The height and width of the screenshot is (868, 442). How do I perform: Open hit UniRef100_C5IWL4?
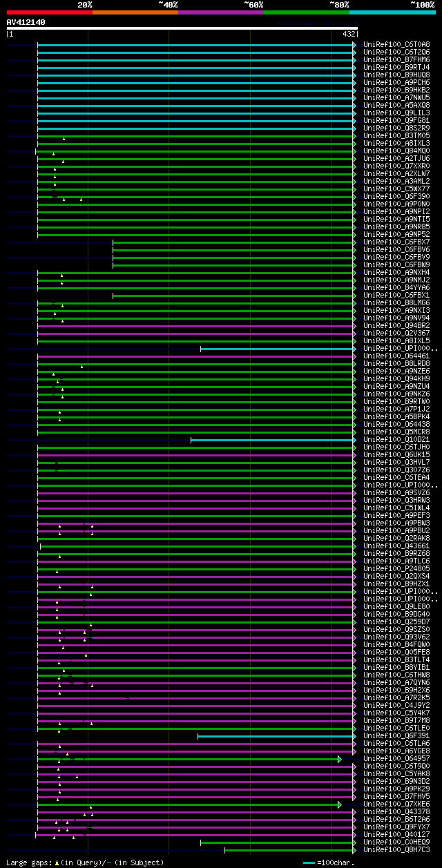pos(396,508)
